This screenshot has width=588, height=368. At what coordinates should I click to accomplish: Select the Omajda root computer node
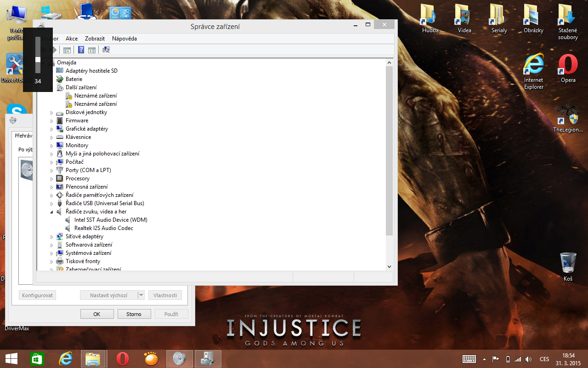click(67, 63)
